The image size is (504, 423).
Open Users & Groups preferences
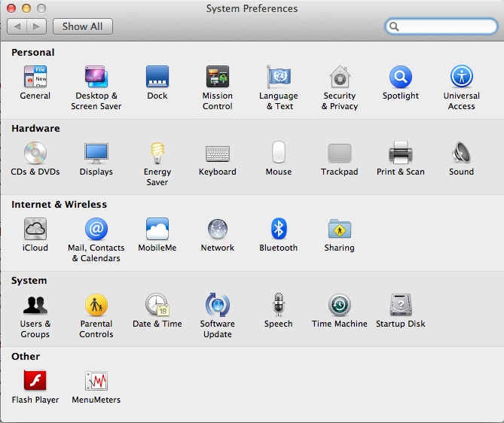[x=35, y=306]
